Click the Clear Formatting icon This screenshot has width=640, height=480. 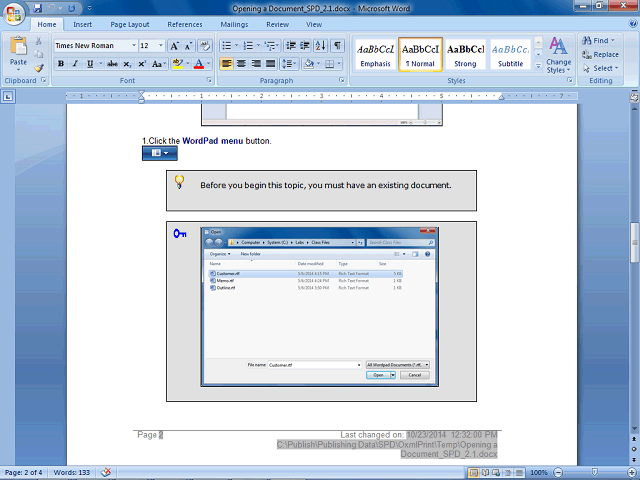[x=205, y=46]
